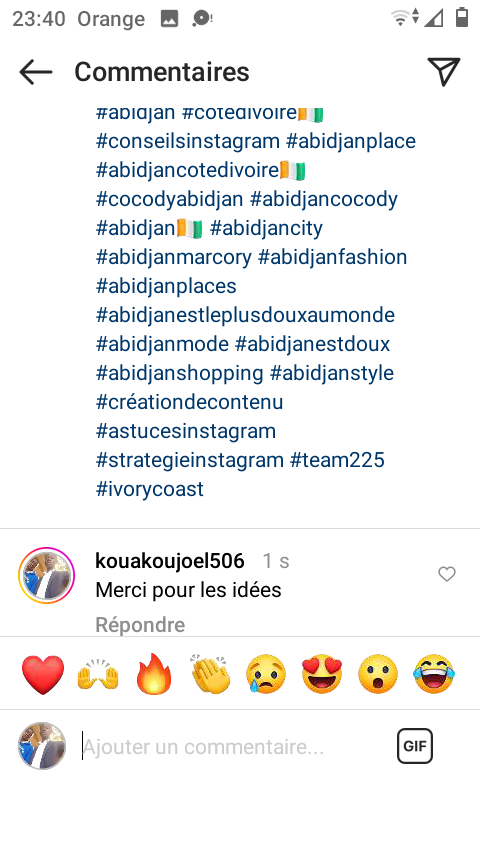Insert the laughing tears emoji
Viewport: 480px width, 854px height.
click(x=434, y=674)
